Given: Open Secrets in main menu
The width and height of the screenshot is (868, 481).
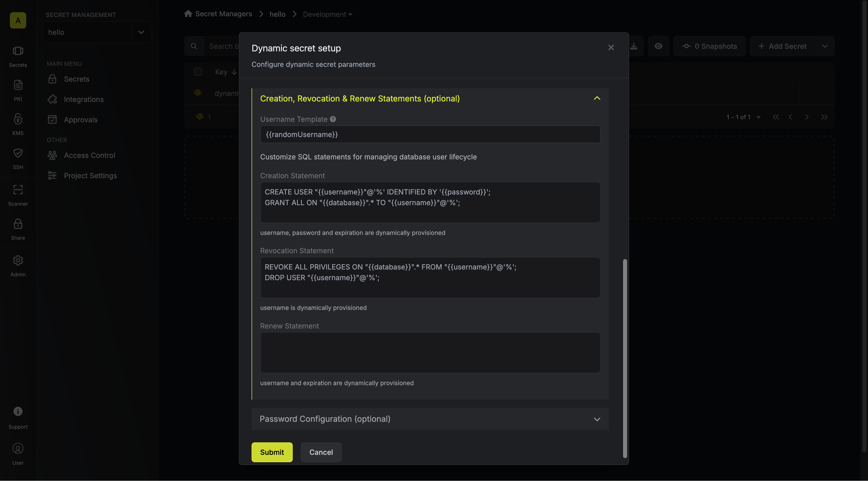Looking at the screenshot, I should tap(76, 79).
